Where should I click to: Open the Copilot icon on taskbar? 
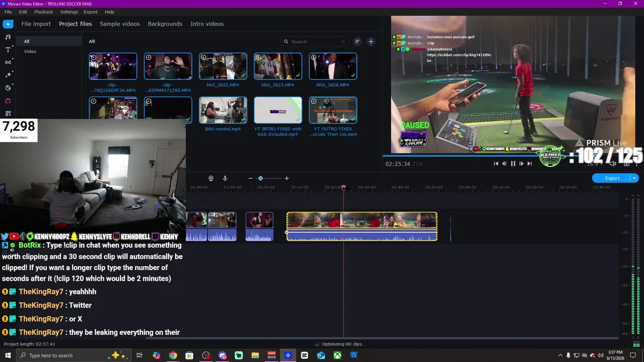(156, 355)
